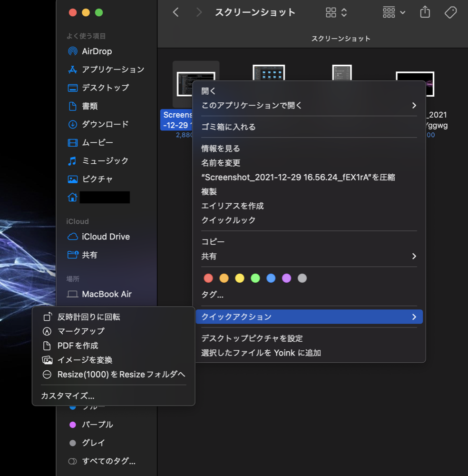This screenshot has height=476, width=468.
Task: Open the iCloud 共有 folder in the sidebar
Action: 82,255
